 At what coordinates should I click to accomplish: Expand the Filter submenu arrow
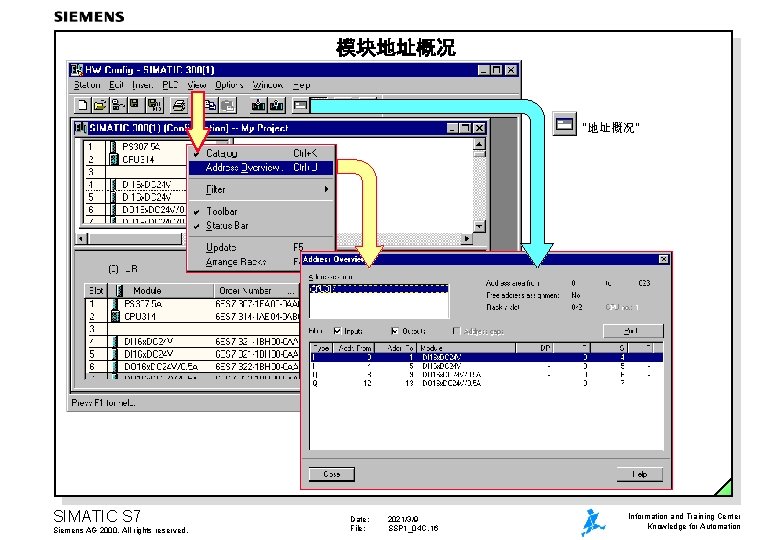tap(326, 189)
